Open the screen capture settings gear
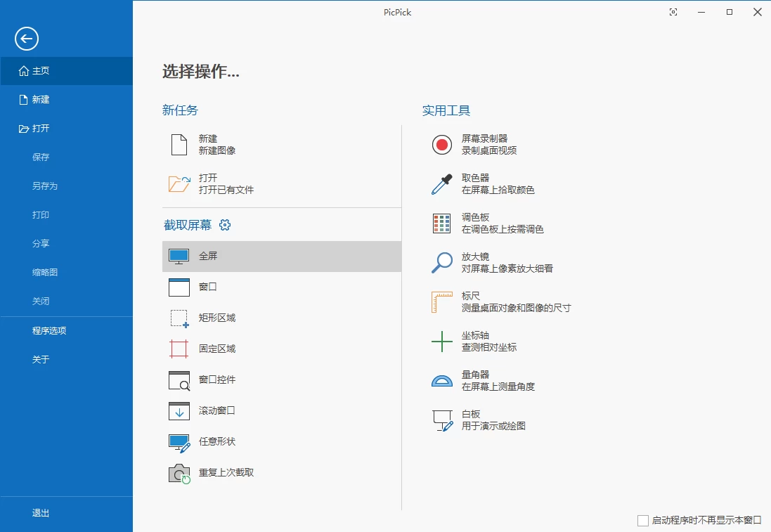This screenshot has width=771, height=532. (x=225, y=225)
